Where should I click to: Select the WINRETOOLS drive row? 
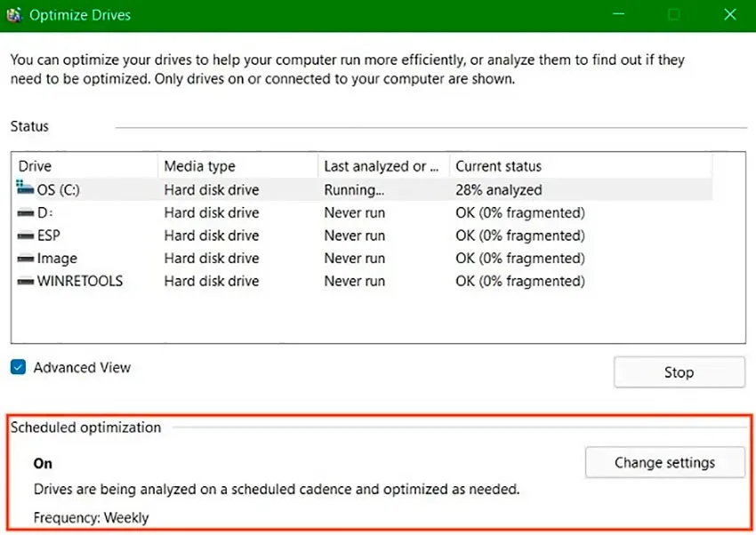coord(364,281)
